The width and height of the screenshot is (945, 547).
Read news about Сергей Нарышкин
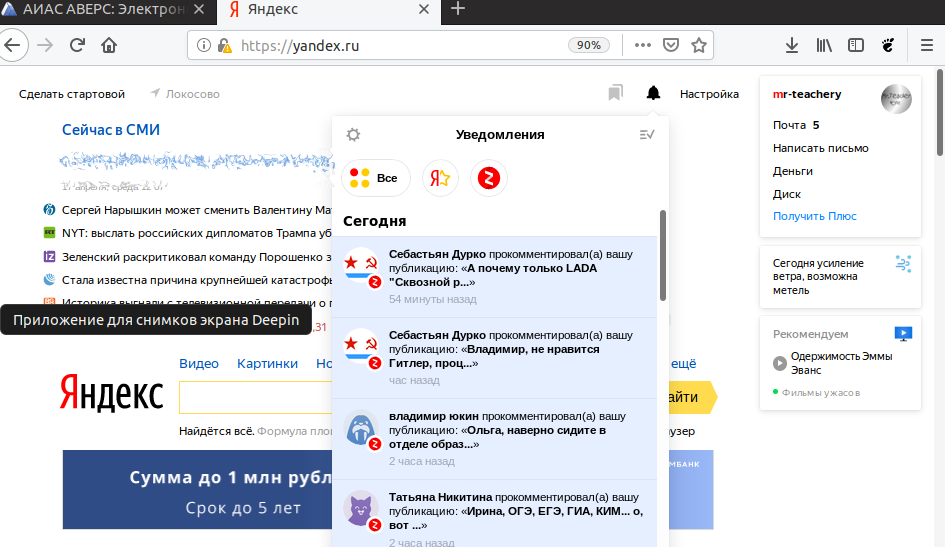196,210
